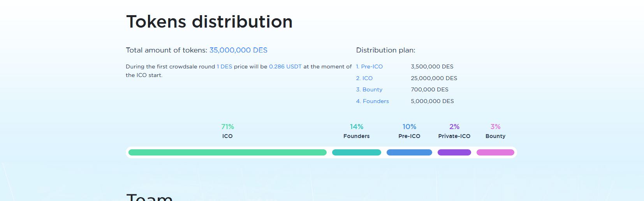Click the teal Founders distribution bar

click(x=357, y=152)
